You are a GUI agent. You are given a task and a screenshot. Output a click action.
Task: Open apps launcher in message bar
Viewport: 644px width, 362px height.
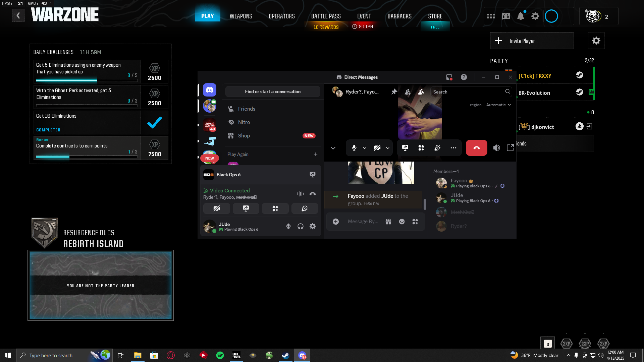415,222
